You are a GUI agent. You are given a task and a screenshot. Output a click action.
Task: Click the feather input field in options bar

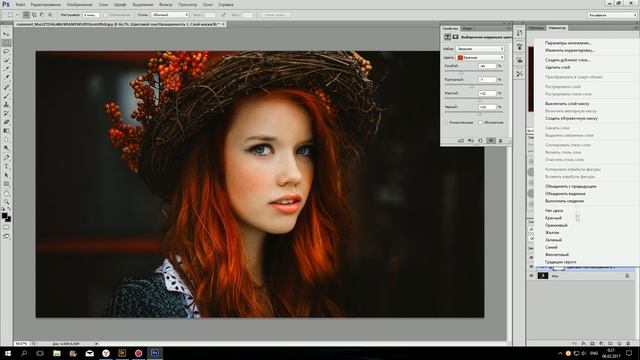(x=91, y=15)
